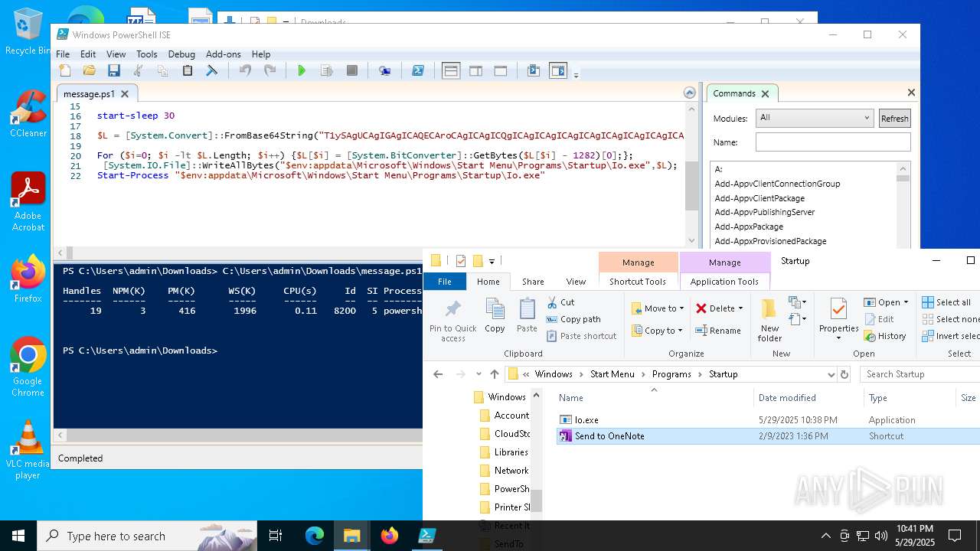Click the Clear Console Pane icon
Screen dimensions: 980x551
coord(212,71)
